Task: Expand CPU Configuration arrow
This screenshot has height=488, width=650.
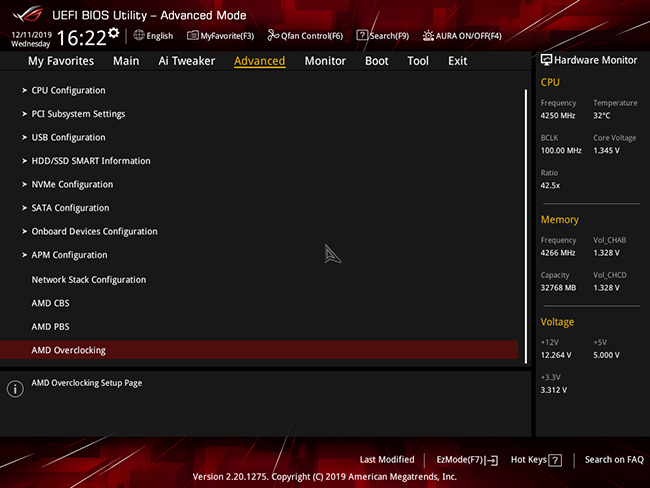Action: click(24, 90)
